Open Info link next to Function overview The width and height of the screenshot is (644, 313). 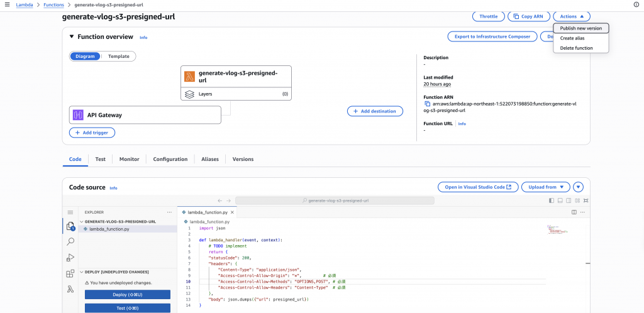click(x=143, y=37)
